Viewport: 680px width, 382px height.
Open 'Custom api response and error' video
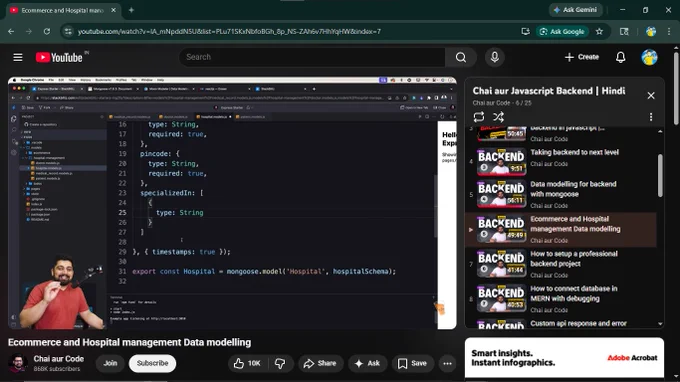pyautogui.click(x=561, y=323)
